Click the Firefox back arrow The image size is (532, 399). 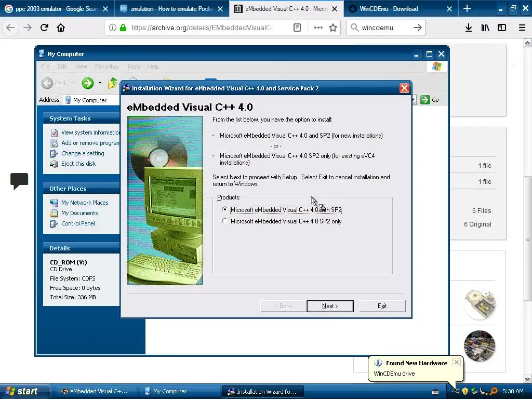tap(10, 28)
